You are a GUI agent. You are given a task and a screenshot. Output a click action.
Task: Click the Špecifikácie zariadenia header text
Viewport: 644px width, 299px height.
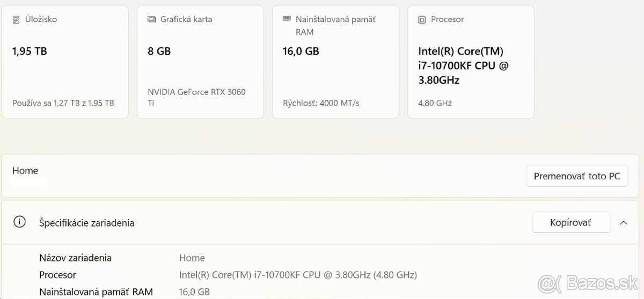[86, 223]
